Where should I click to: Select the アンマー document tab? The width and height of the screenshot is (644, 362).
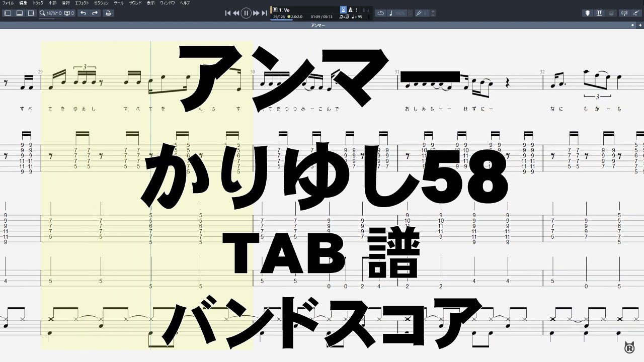pyautogui.click(x=318, y=25)
